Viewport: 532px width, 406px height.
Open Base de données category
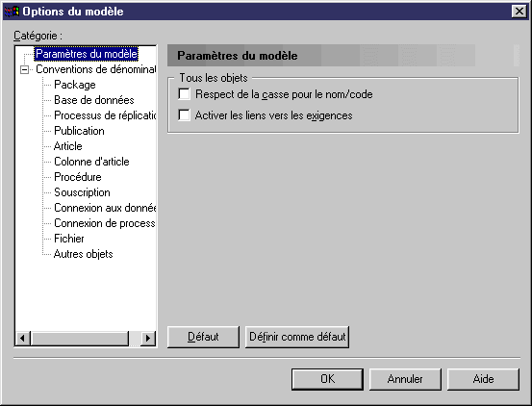[94, 100]
